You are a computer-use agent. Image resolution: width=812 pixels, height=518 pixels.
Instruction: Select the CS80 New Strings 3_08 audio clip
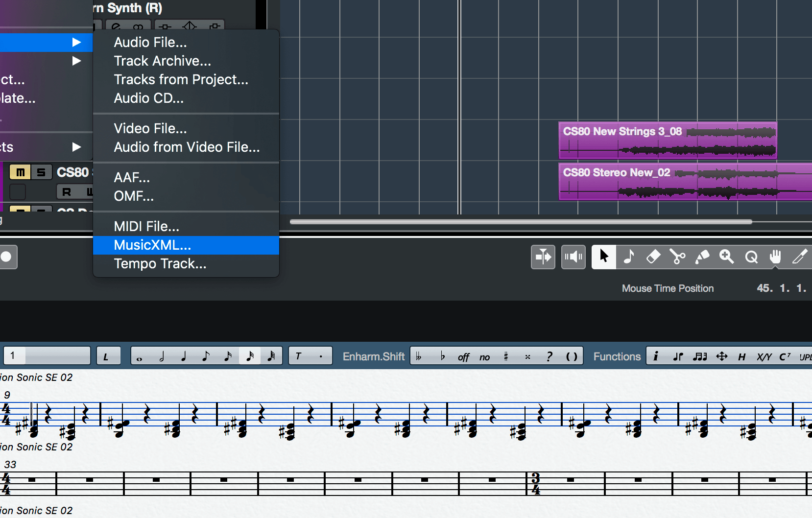(x=668, y=141)
